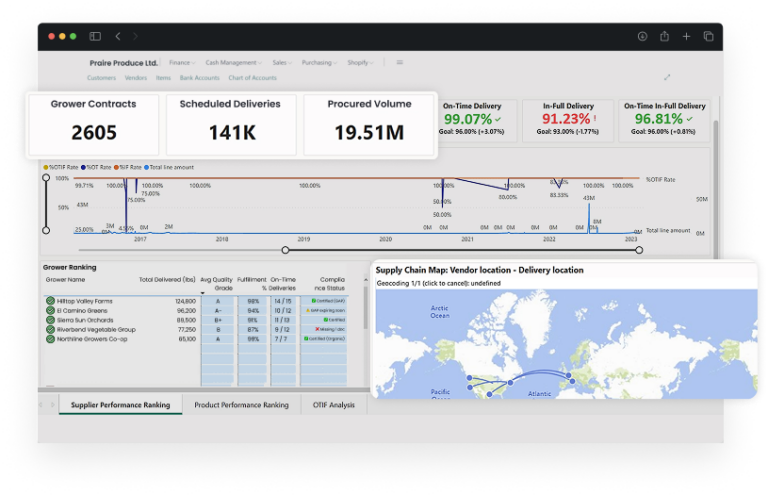Click On-Time Deliveries column header
768x495 pixels.
click(x=283, y=283)
